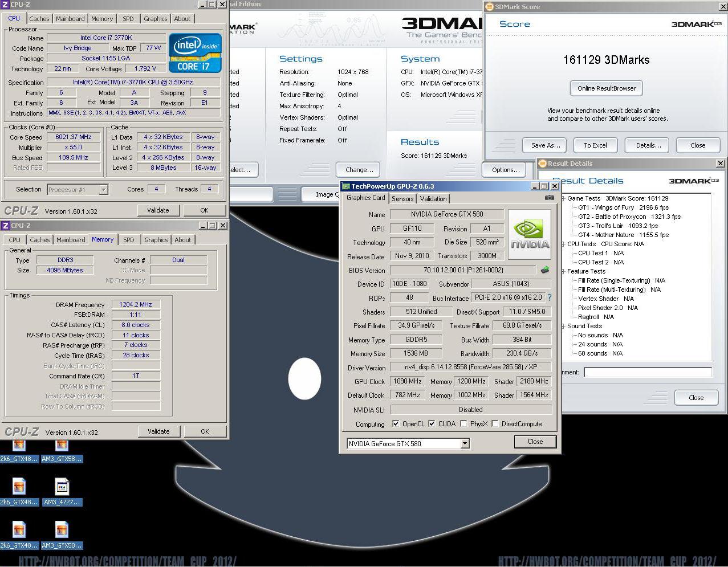Image resolution: width=728 pixels, height=567 pixels.
Task: Collapse the Sound Tests tree node
Action: (x=563, y=326)
